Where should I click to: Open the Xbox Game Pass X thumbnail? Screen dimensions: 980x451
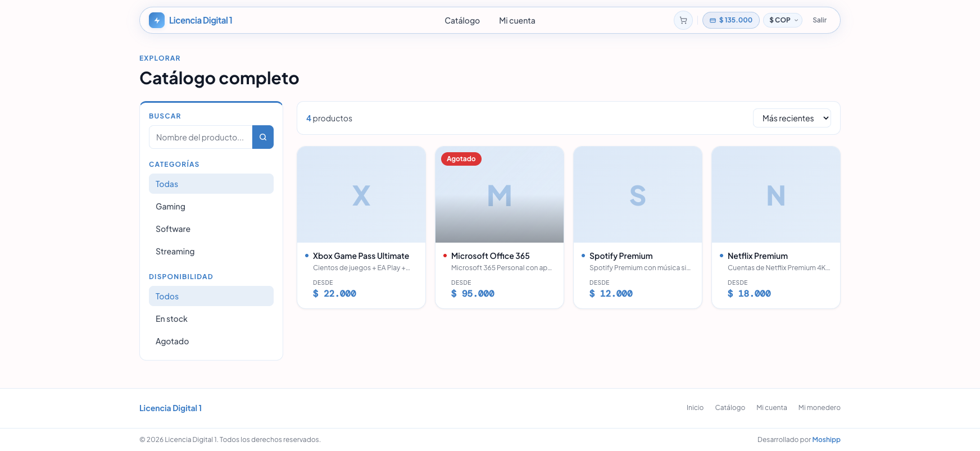point(361,195)
